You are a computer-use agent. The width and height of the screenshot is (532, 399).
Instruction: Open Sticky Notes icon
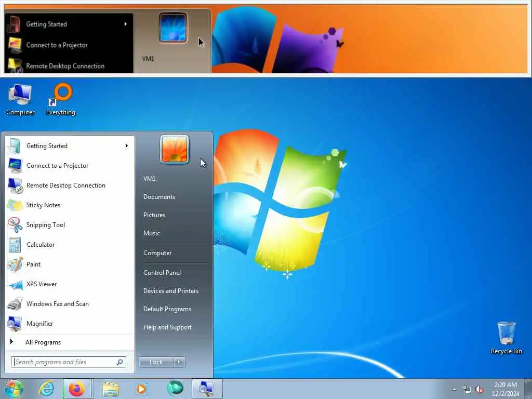15,205
